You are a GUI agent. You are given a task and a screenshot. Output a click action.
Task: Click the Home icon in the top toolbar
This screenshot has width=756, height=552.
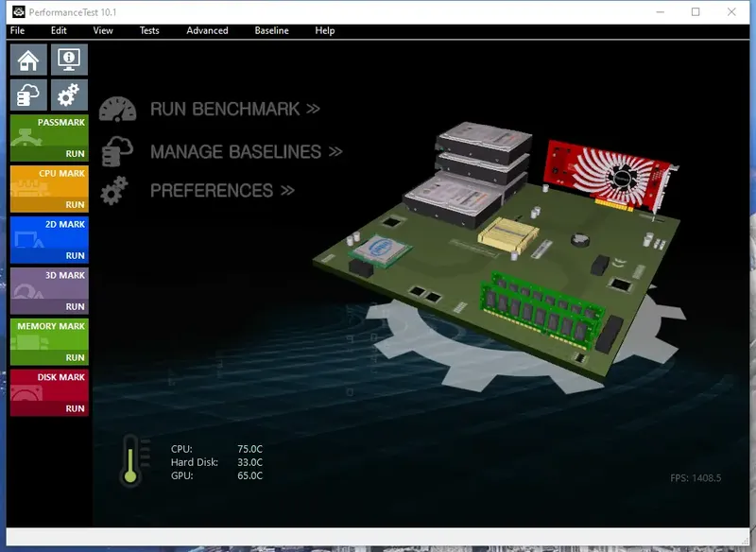(28, 59)
